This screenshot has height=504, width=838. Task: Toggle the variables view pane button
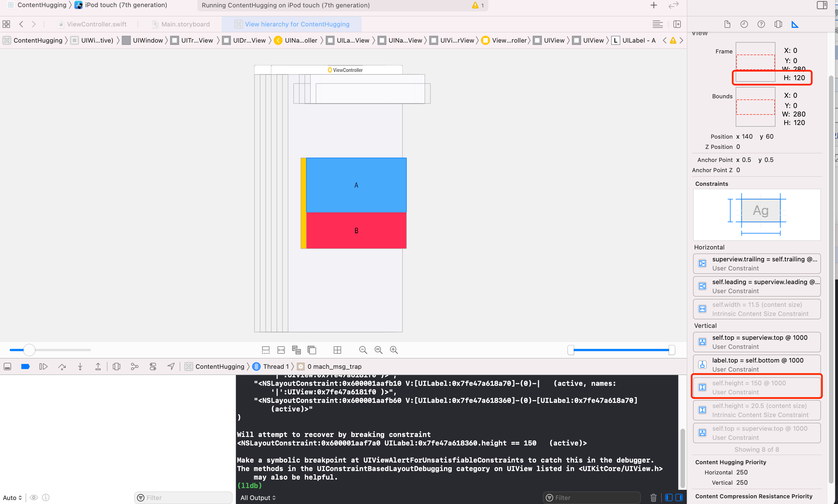[x=668, y=497]
